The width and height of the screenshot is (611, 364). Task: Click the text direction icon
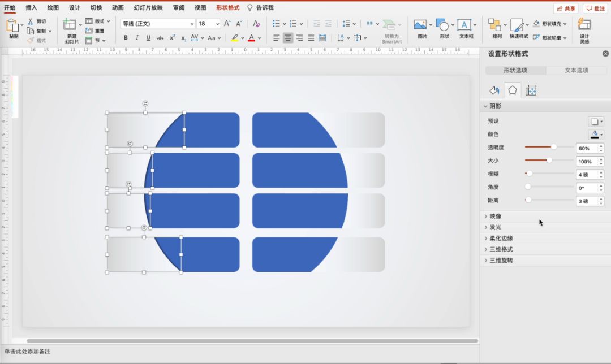341,38
